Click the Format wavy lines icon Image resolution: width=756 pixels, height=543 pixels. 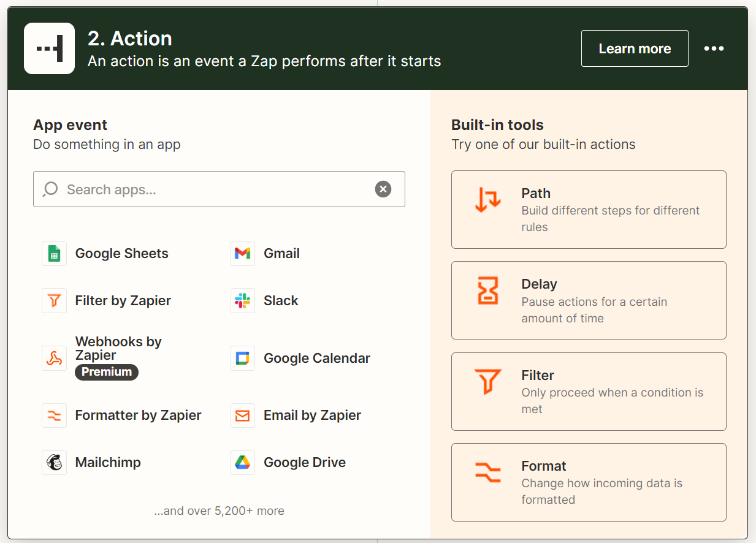click(488, 473)
